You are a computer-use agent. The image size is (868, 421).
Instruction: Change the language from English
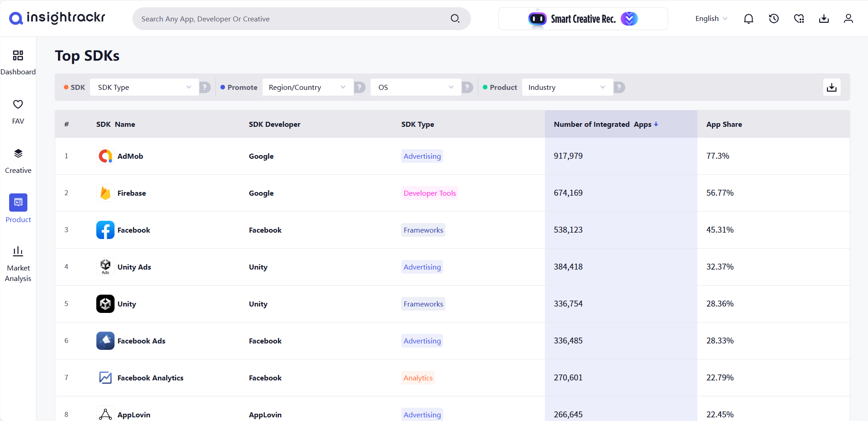pyautogui.click(x=710, y=19)
